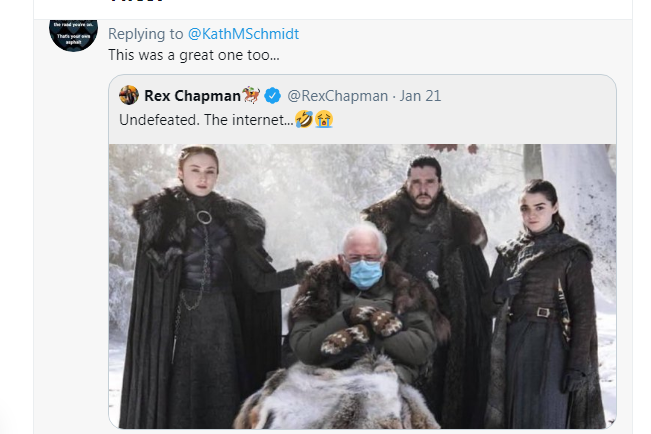Click the blue face mask in the photo
651x434 pixels.
click(365, 273)
